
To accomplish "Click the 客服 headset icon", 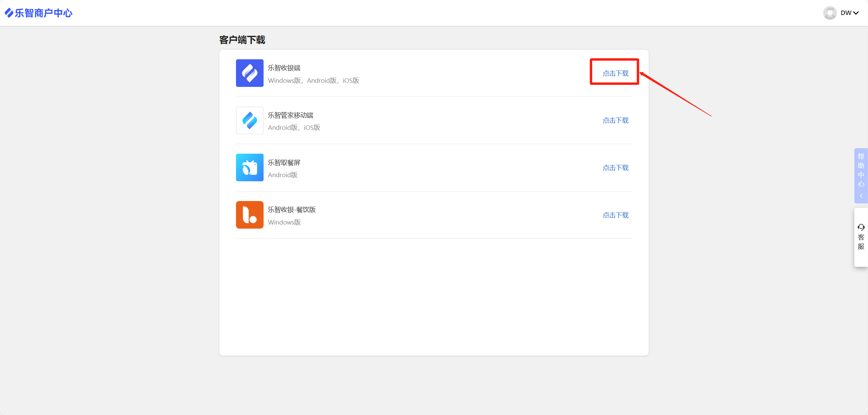I will [x=861, y=227].
